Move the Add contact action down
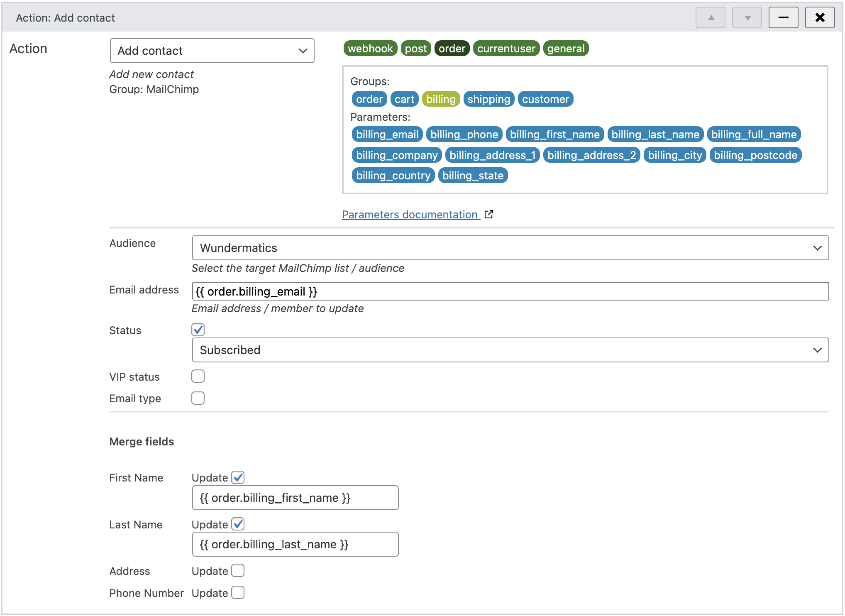This screenshot has height=616, width=845. point(747,17)
